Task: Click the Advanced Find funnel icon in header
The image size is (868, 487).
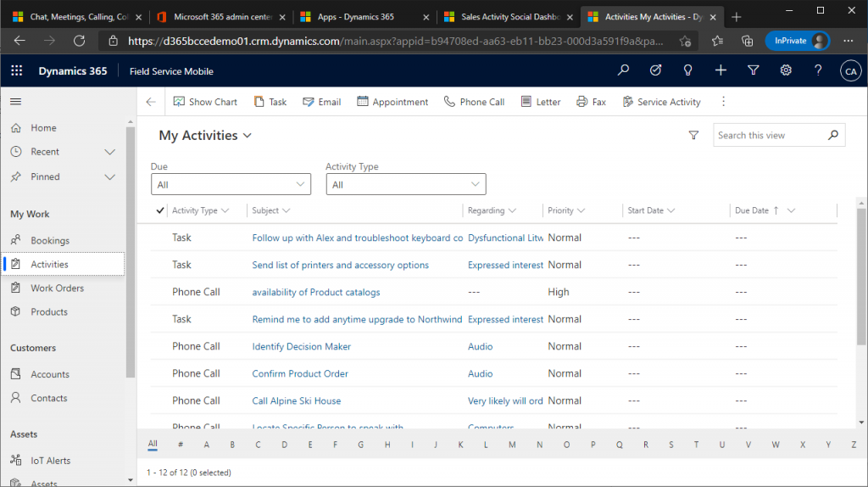Action: pos(753,71)
